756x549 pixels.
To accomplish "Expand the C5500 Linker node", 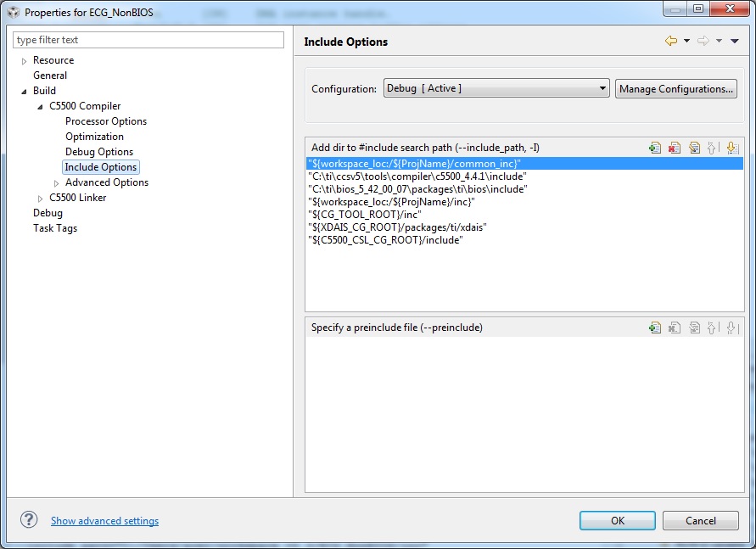I will (x=40, y=199).
